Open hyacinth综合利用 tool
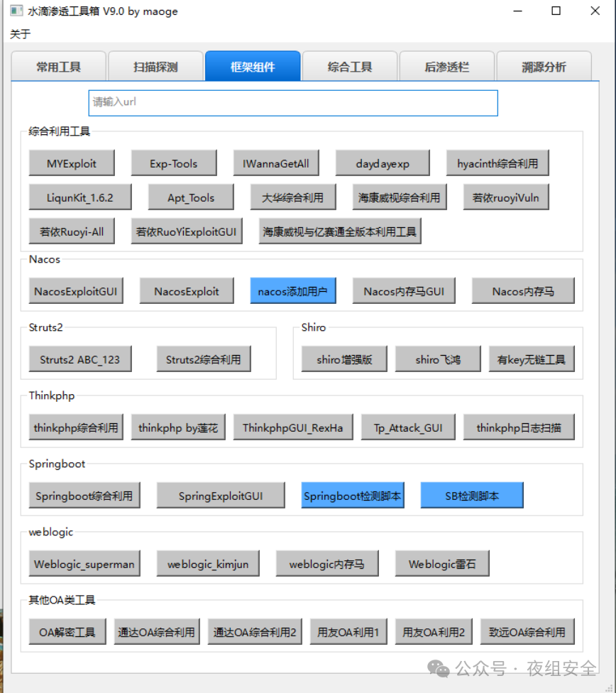Viewport: 616px width, 693px height. point(497,163)
